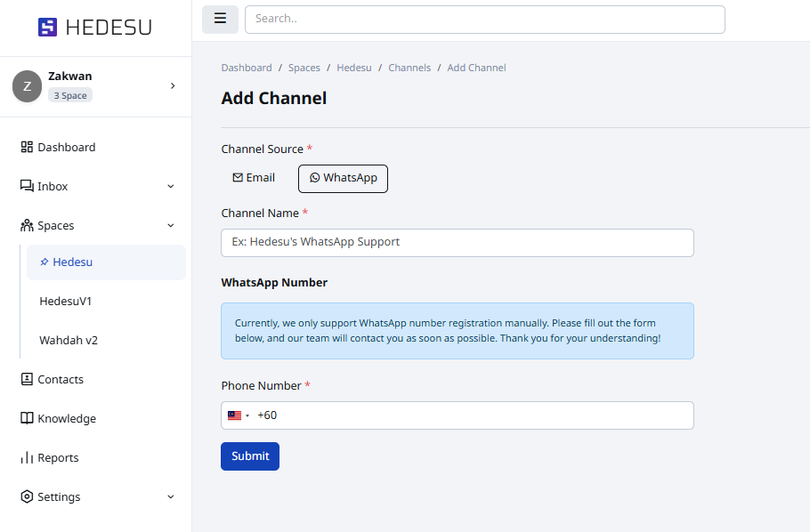Click the Channel Name input field

click(x=457, y=243)
